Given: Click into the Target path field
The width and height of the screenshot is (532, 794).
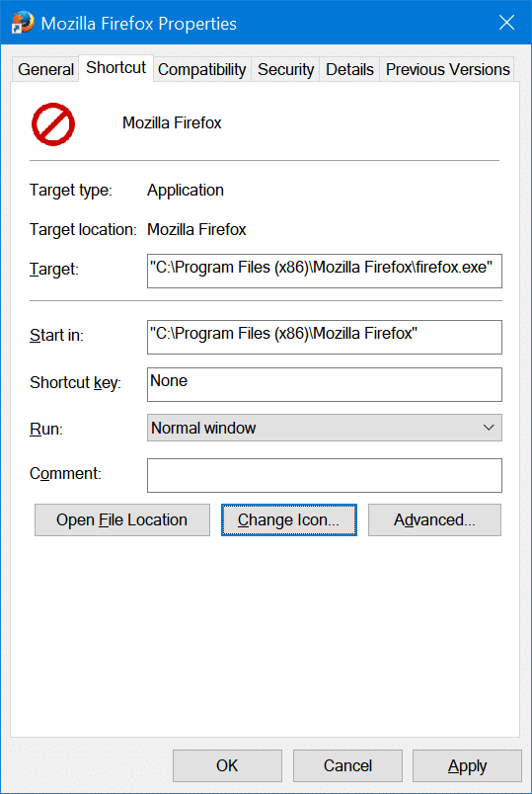Looking at the screenshot, I should (x=325, y=271).
